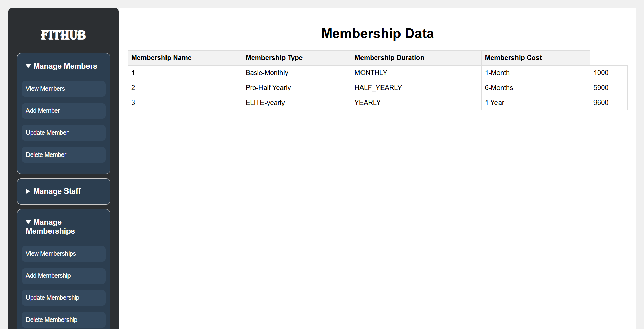Viewport: 644px width, 329px height.
Task: Select the Pro-Half Yearly table cell
Action: (268, 88)
